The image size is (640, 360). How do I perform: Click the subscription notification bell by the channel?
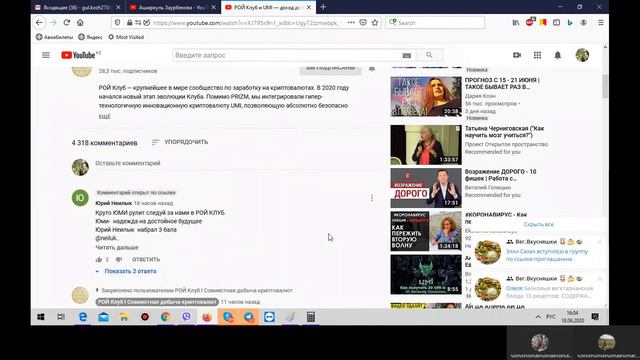[x=372, y=69]
